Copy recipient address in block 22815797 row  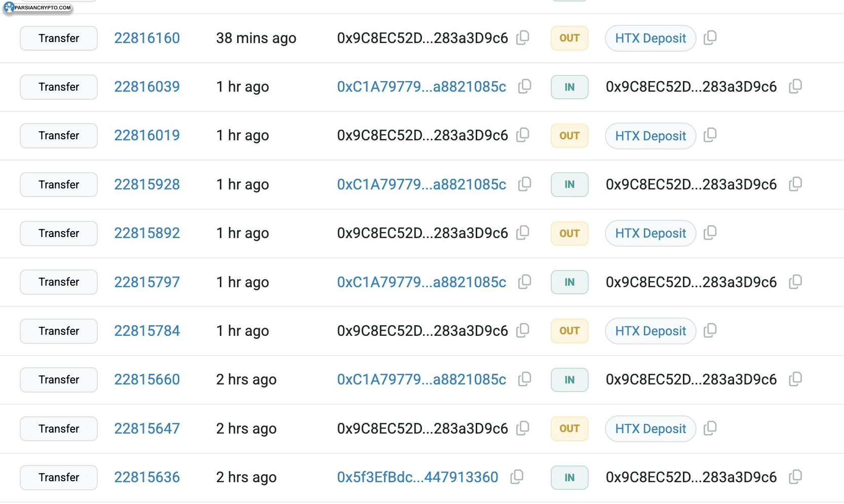pos(795,282)
